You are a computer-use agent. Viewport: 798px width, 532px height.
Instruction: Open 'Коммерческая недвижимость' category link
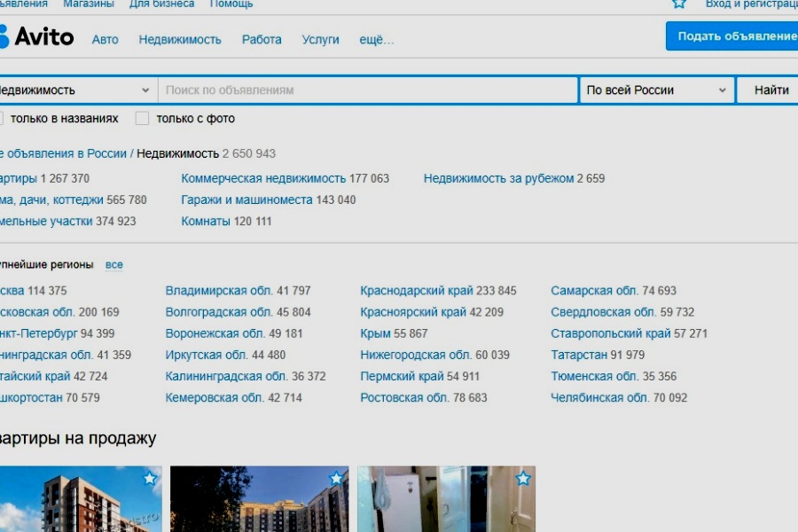pos(263,178)
